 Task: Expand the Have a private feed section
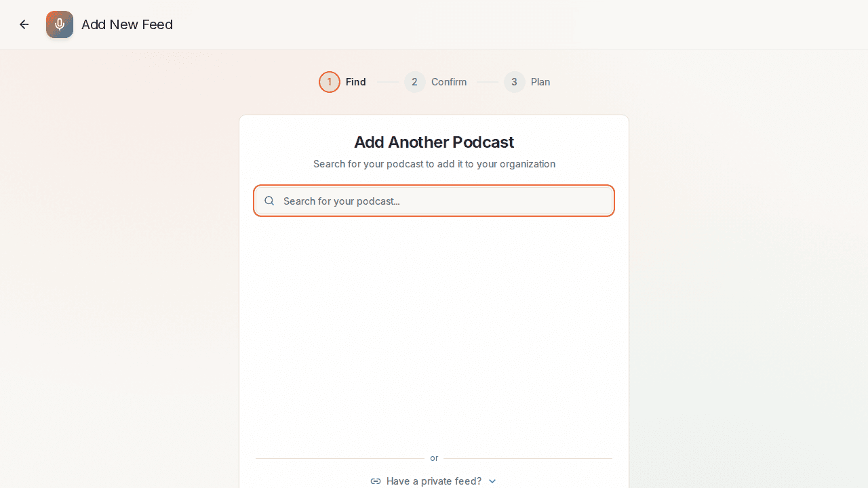coord(434,481)
